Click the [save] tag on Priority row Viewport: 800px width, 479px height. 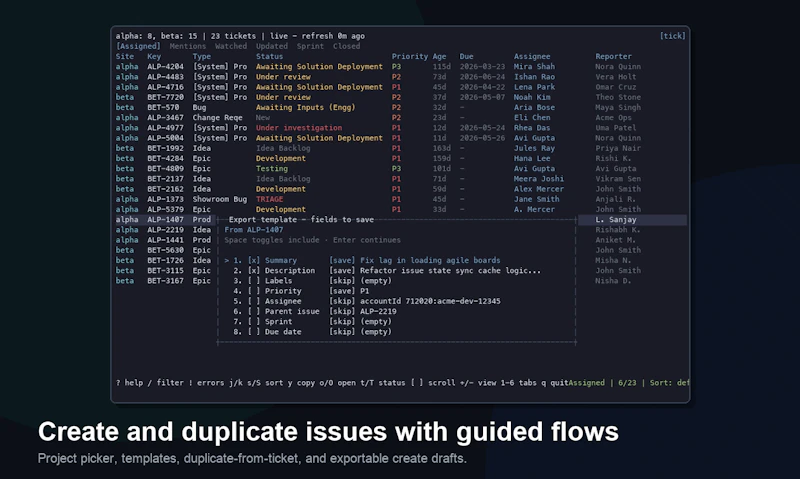(x=342, y=291)
